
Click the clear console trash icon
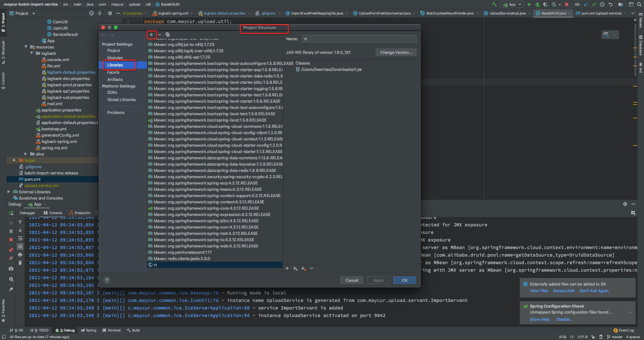tap(20, 263)
